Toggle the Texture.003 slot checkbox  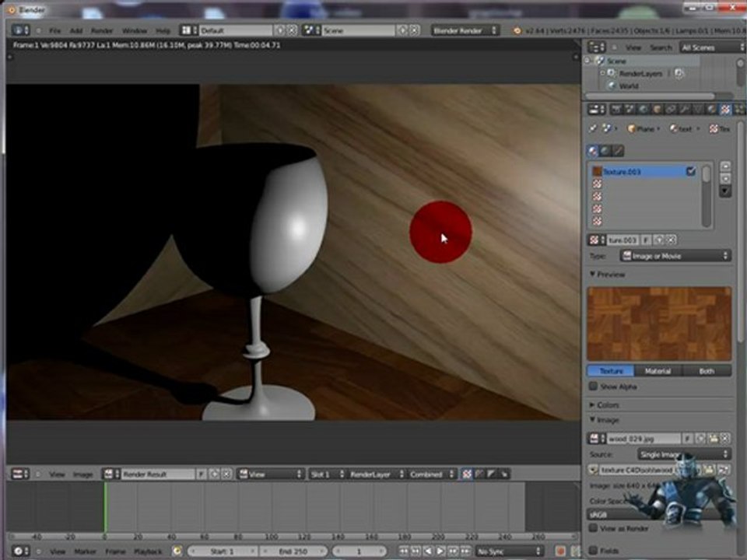tap(691, 171)
